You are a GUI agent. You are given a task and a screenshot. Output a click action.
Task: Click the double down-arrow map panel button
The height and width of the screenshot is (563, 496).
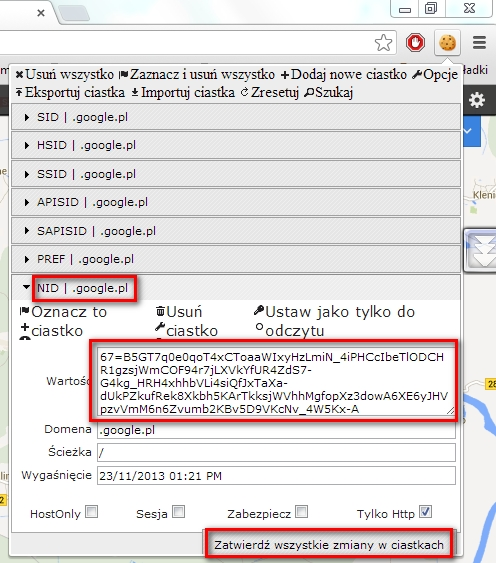click(482, 251)
